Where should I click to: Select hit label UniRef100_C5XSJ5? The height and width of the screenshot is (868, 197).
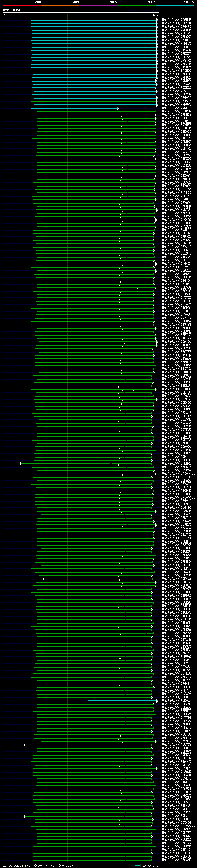[x=177, y=101]
